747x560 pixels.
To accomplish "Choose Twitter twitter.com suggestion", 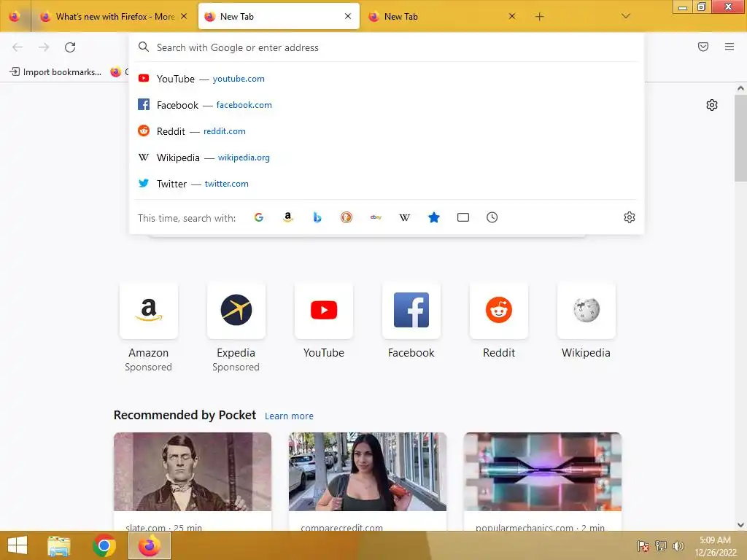I will point(387,183).
